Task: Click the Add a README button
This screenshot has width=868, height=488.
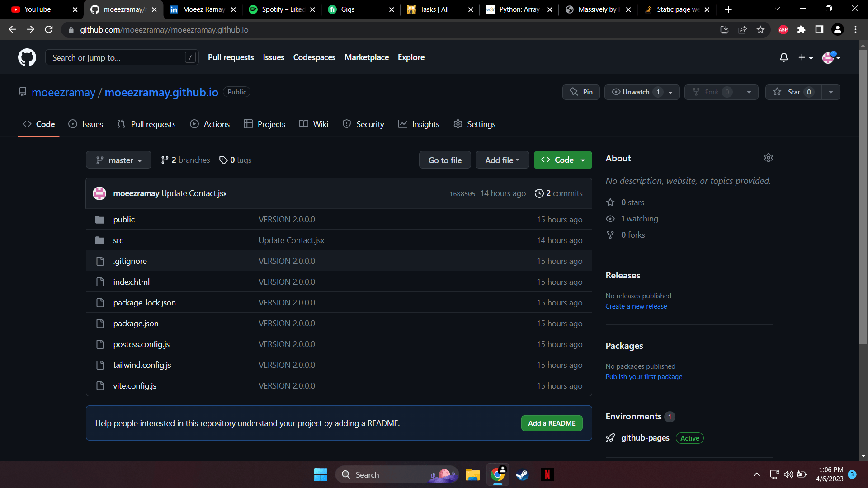Action: pyautogui.click(x=552, y=423)
